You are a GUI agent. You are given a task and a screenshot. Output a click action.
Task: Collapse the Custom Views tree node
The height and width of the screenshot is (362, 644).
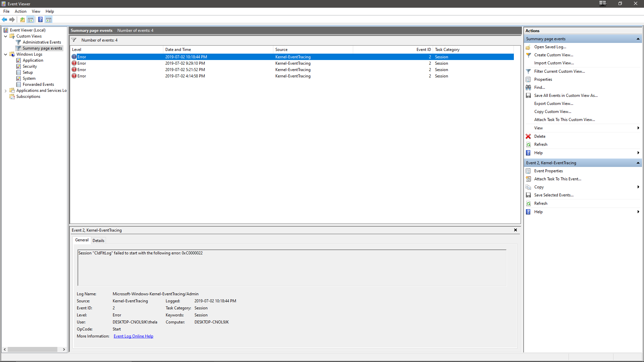click(x=5, y=36)
